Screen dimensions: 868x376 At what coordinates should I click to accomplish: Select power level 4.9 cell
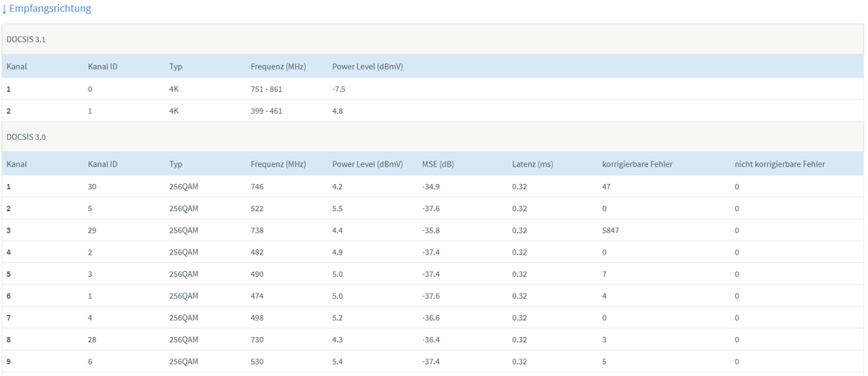point(338,252)
